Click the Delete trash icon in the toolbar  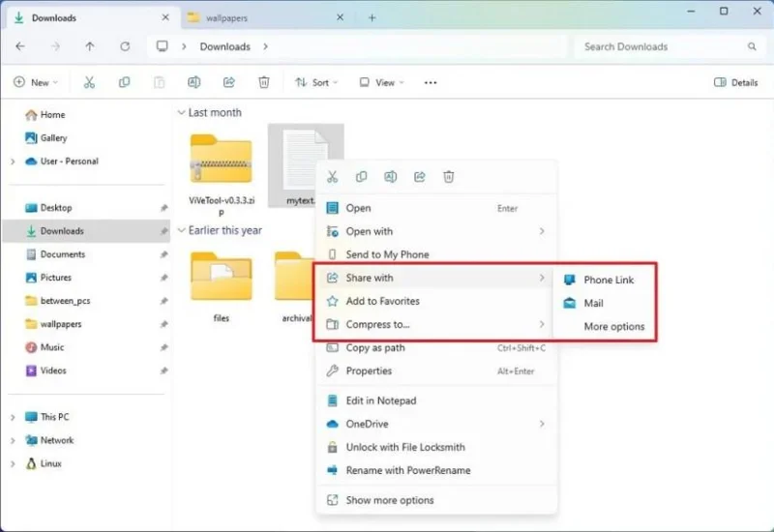264,82
